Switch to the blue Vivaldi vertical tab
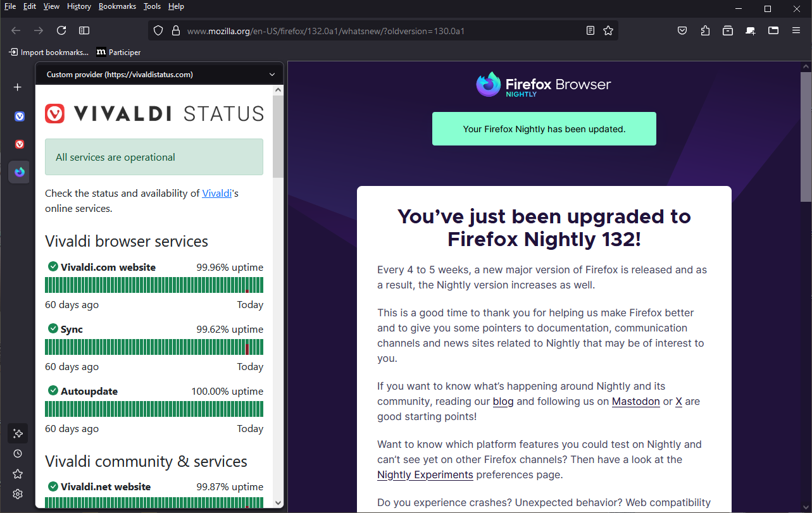 [19, 116]
